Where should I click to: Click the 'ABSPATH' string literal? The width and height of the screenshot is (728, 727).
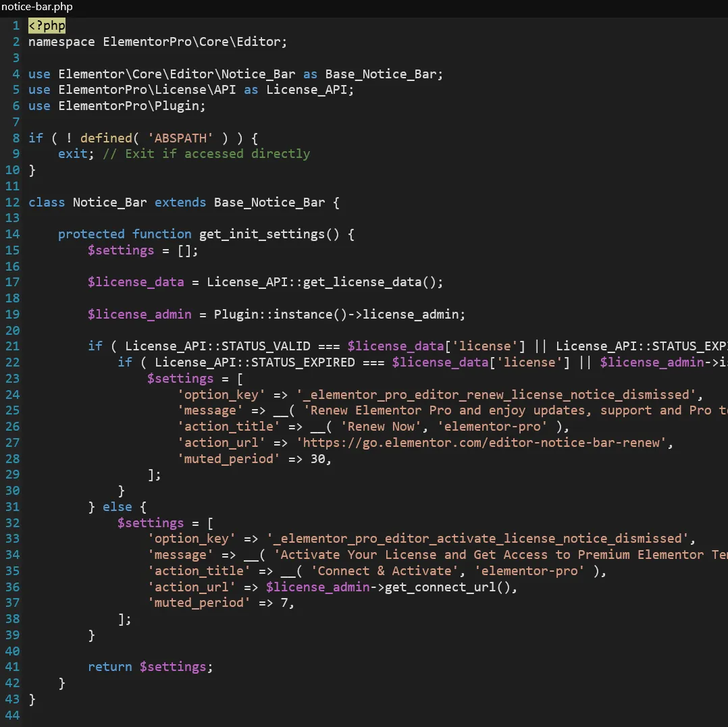(x=180, y=138)
